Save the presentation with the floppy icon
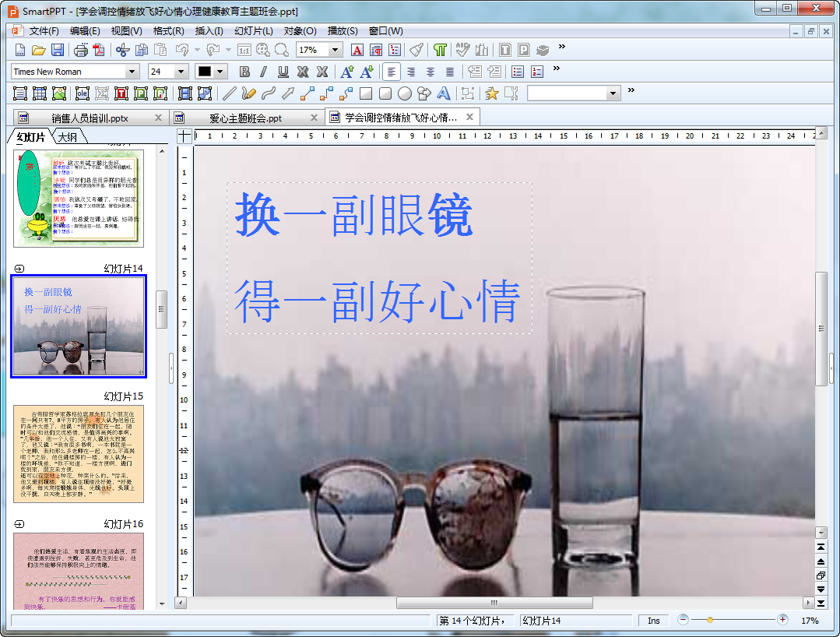 [x=58, y=50]
